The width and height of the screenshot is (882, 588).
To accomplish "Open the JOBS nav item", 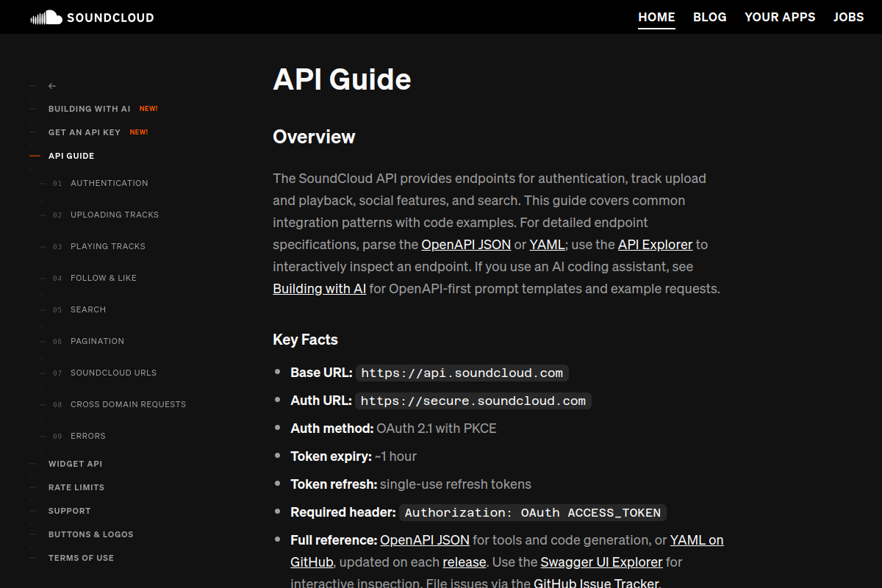I will [849, 17].
